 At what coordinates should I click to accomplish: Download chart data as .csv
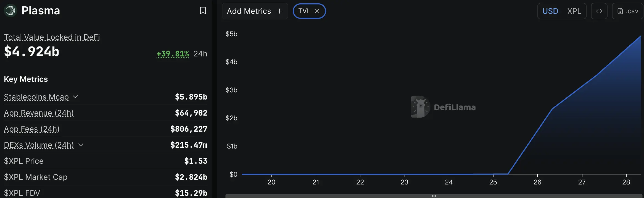[x=628, y=11]
